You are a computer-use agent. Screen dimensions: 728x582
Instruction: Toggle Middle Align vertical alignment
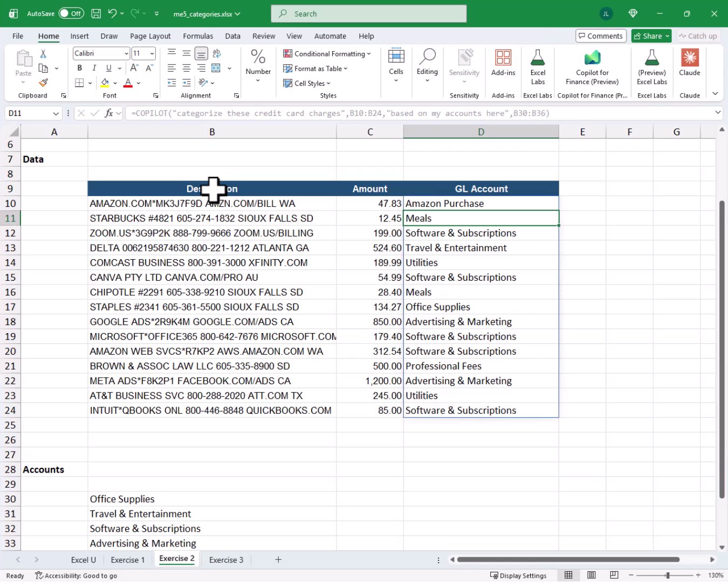pos(187,53)
